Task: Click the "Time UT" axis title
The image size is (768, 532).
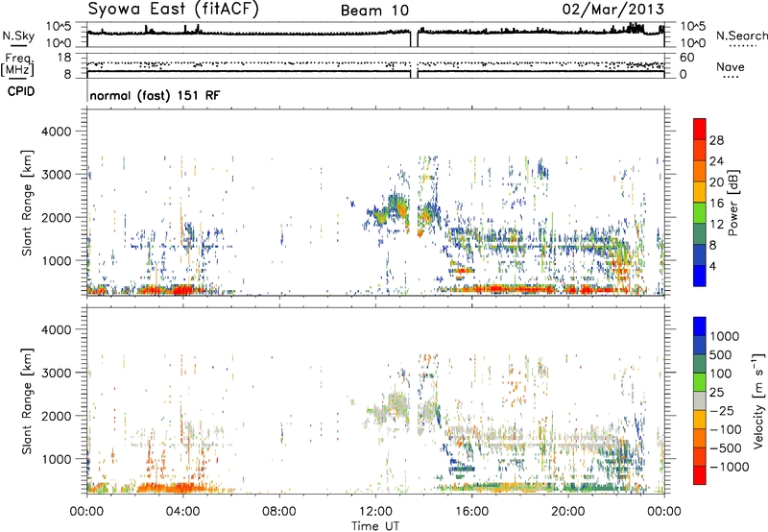Action: point(375,526)
